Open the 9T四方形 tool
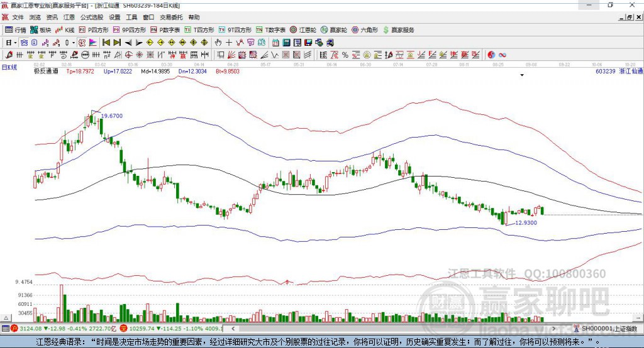Image resolution: width=644 pixels, height=348 pixels. pos(235,30)
